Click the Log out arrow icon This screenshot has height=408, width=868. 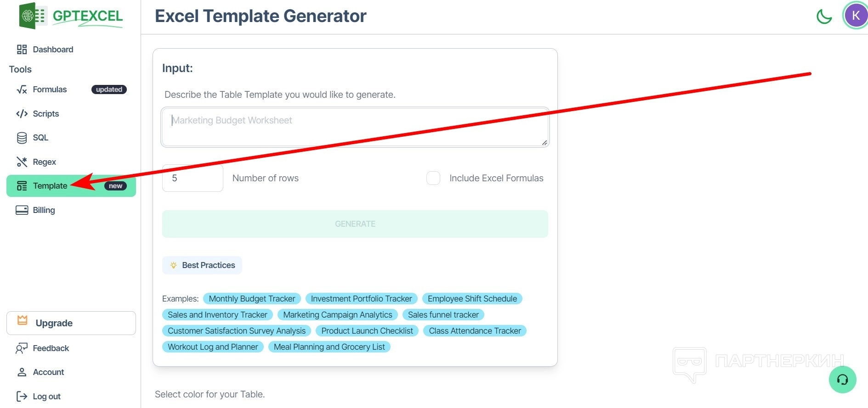22,396
